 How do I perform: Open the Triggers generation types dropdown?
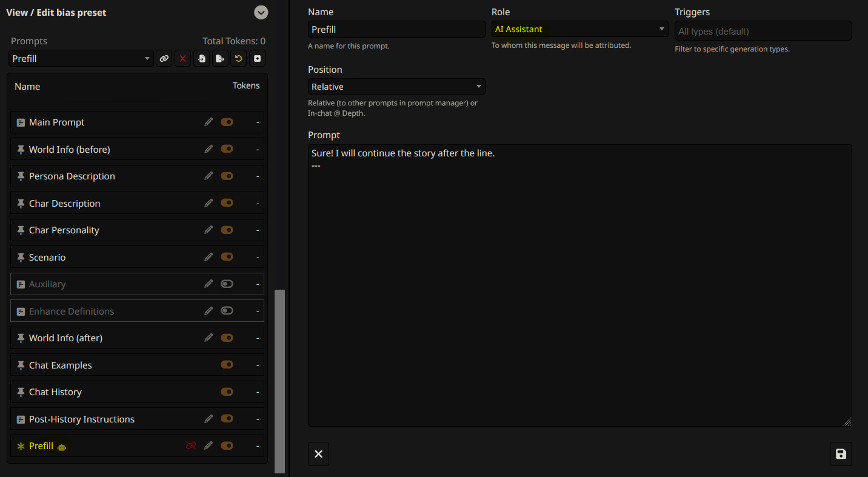[x=763, y=31]
